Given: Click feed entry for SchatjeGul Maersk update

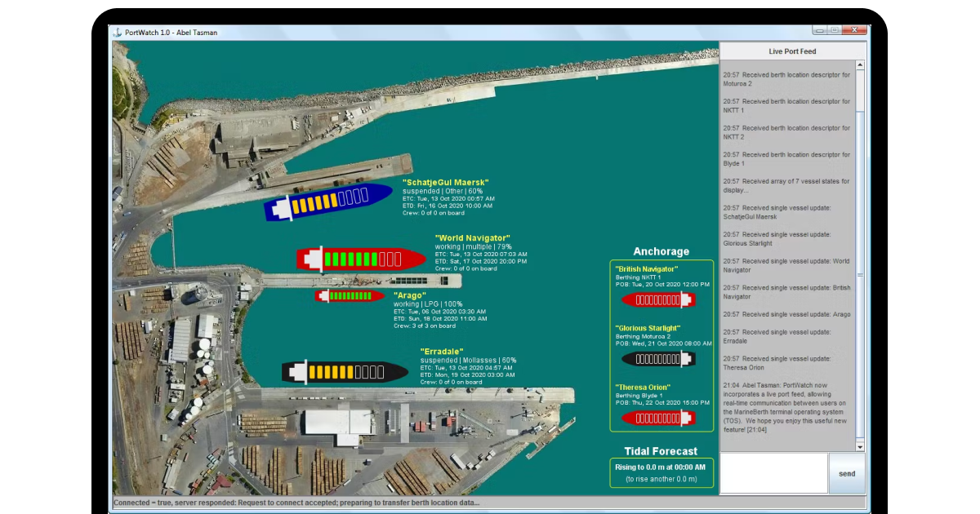Looking at the screenshot, I should pyautogui.click(x=777, y=212).
